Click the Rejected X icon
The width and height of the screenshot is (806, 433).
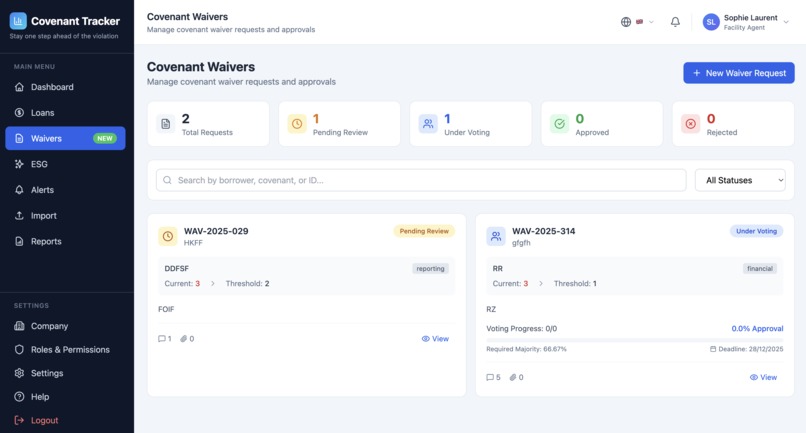point(690,124)
